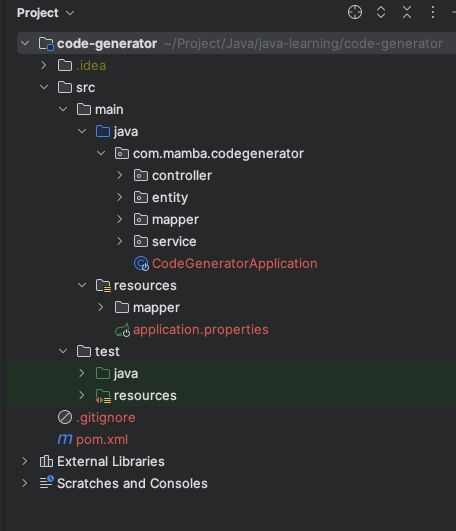Click the Collapse All toolbar icon
The width and height of the screenshot is (456, 531).
[407, 13]
